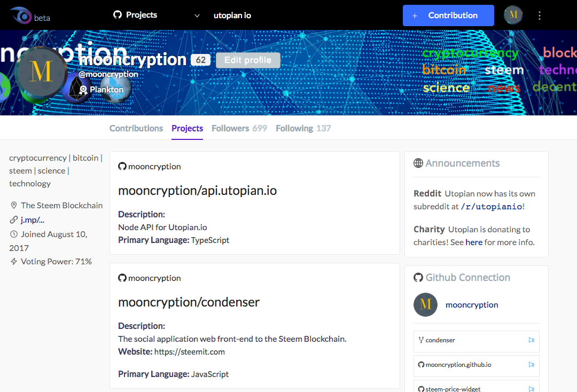Open mooncryption/api.utopian.io project title

(197, 191)
